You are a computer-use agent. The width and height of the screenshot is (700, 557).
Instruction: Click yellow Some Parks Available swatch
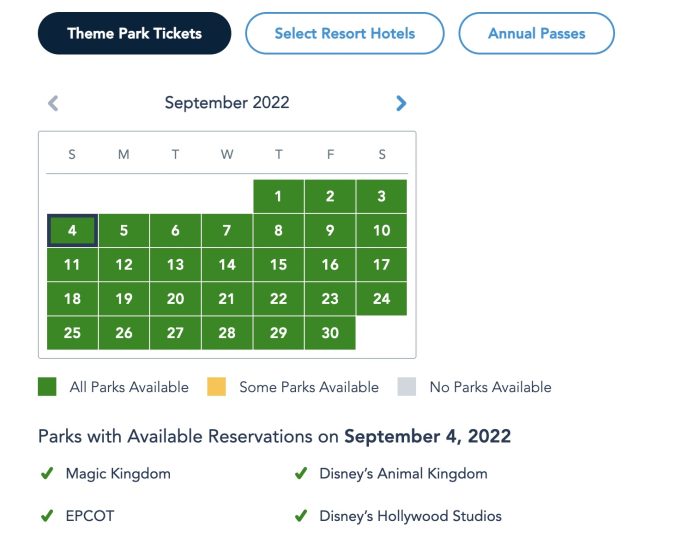coord(216,387)
